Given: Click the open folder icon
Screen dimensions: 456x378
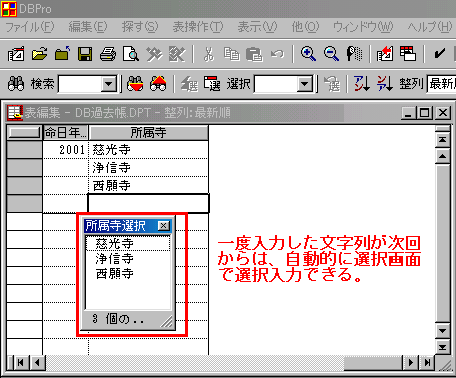Looking at the screenshot, I should 39,54.
